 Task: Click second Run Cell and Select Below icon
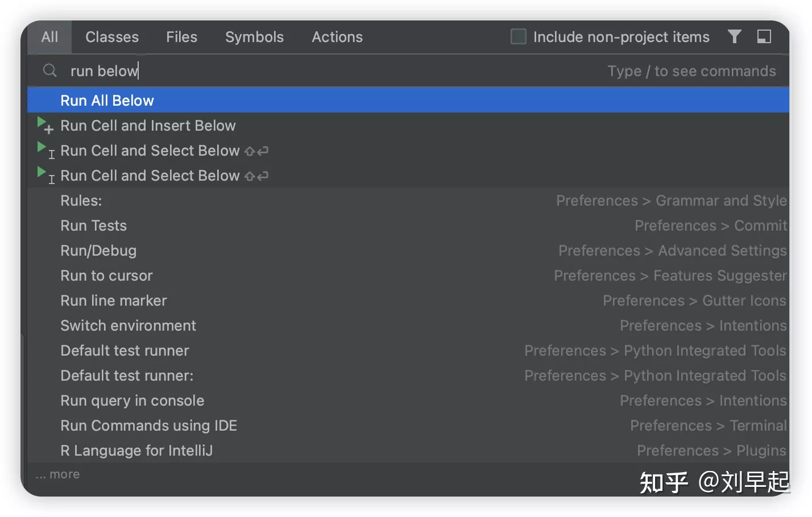tap(45, 175)
